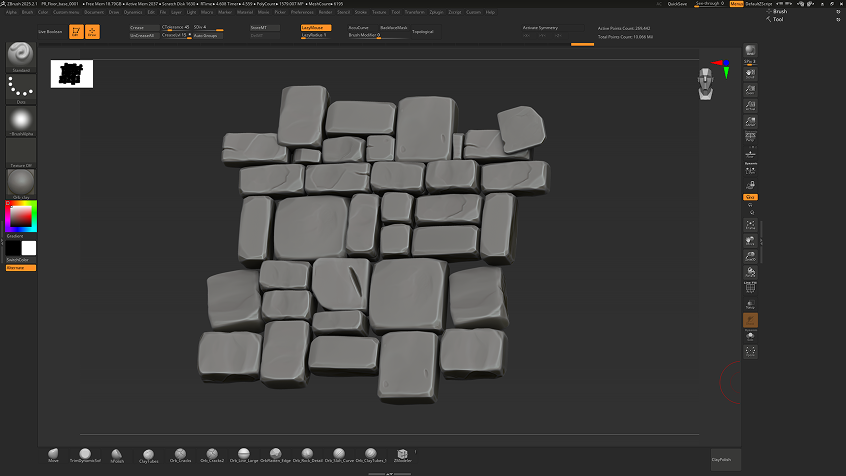The height and width of the screenshot is (476, 846).
Task: Click the Edit mode icon
Action: pyautogui.click(x=75, y=32)
